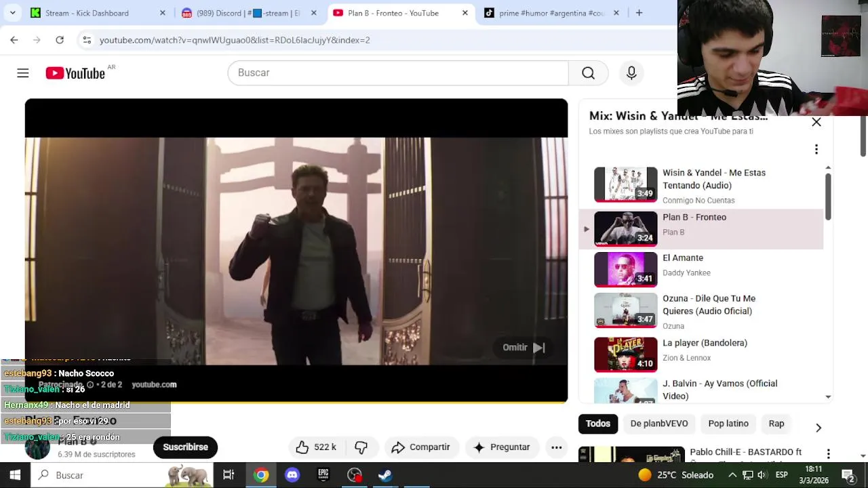The height and width of the screenshot is (488, 868).
Task: Click the search magnifier button
Action: tap(588, 73)
